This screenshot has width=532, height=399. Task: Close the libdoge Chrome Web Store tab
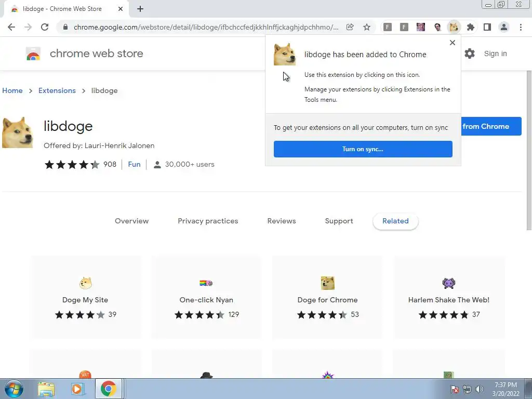tap(121, 9)
